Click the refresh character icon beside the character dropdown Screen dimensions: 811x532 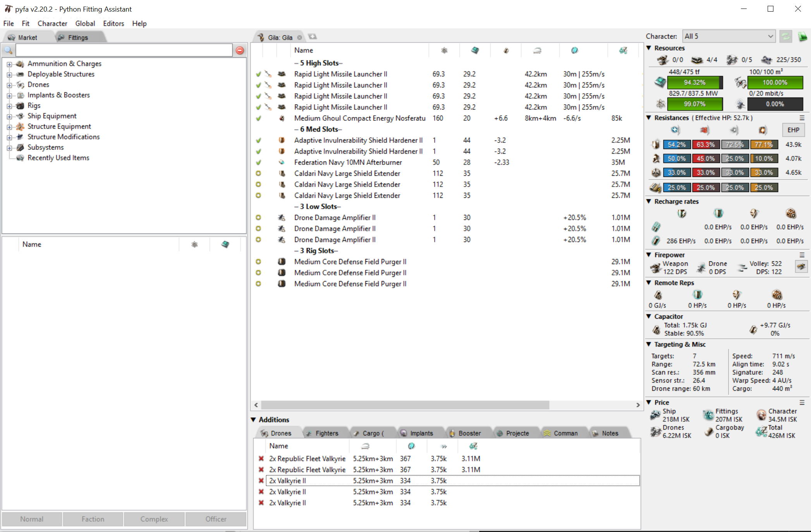point(786,36)
